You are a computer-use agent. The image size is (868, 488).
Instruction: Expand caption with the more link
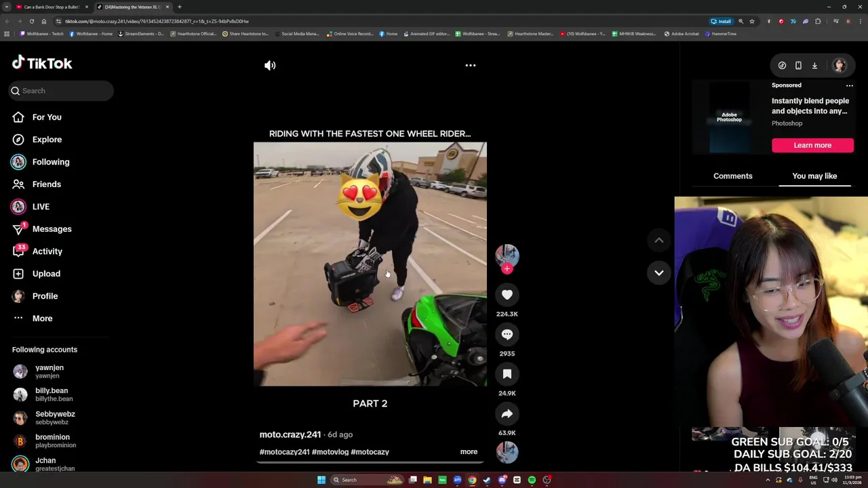pos(469,452)
